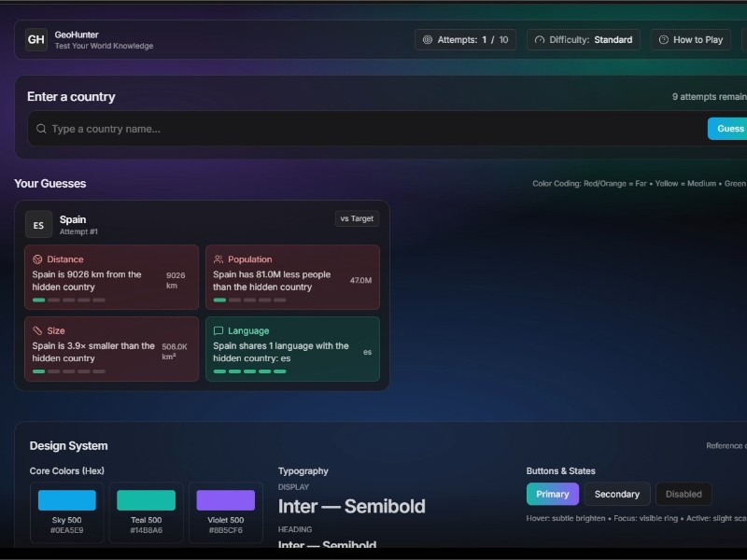
Task: Click the Population people icon
Action: [x=218, y=259]
